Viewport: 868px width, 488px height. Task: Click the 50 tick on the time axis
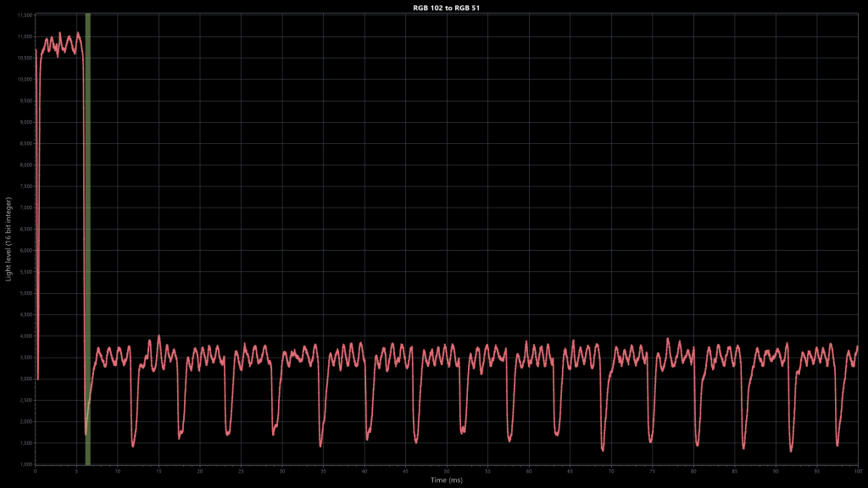(x=446, y=471)
